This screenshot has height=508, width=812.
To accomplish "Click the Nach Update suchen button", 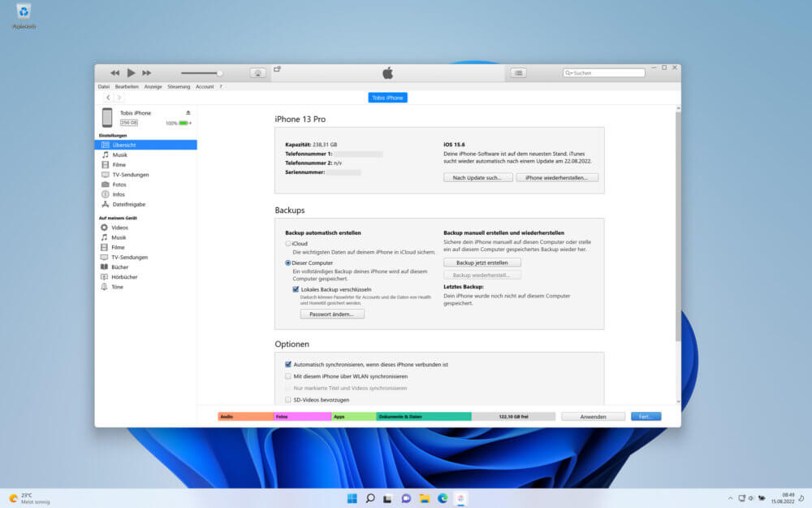I will [478, 177].
